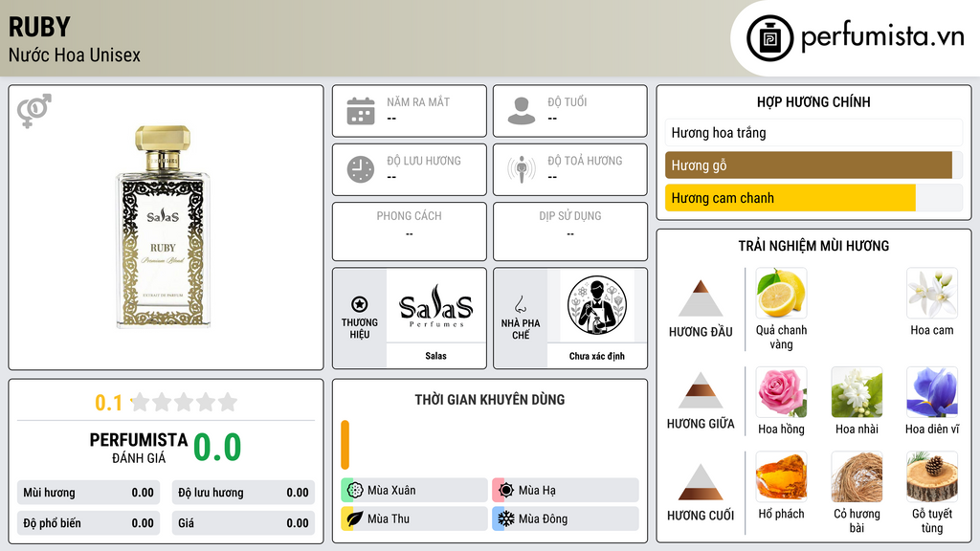Click the sillage icon for Độ toả hương
This screenshot has height=551, width=980.
click(x=522, y=169)
